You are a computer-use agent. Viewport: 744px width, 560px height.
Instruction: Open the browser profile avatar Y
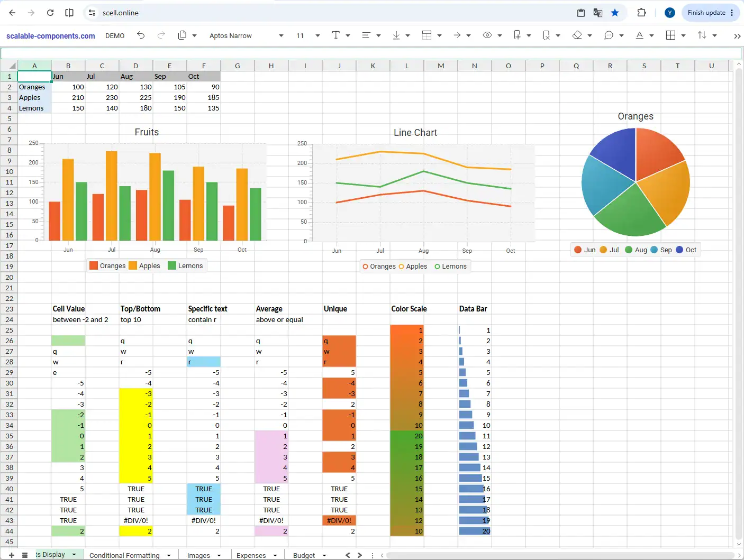[670, 13]
